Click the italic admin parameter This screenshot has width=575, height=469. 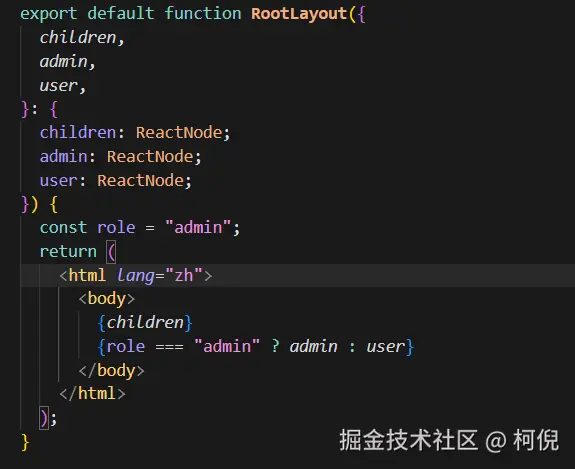(63, 61)
